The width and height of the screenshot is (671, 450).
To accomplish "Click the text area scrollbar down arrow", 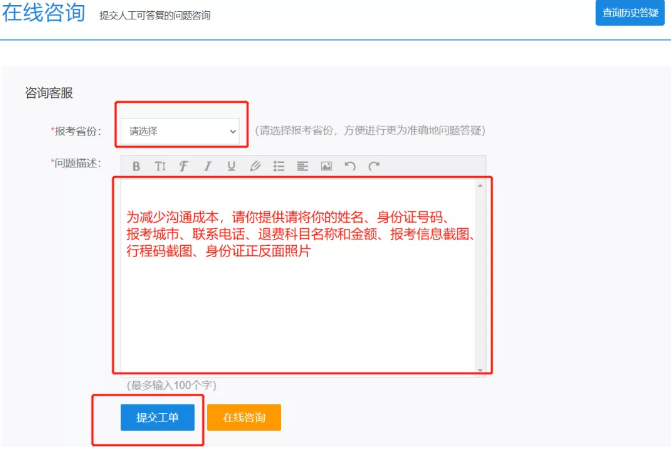I will 480,370.
